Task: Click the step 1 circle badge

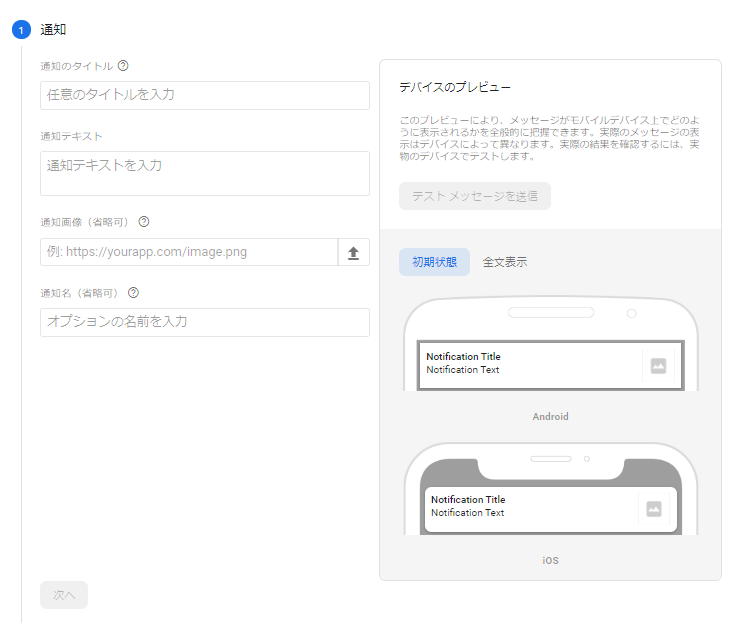Action: point(21,30)
